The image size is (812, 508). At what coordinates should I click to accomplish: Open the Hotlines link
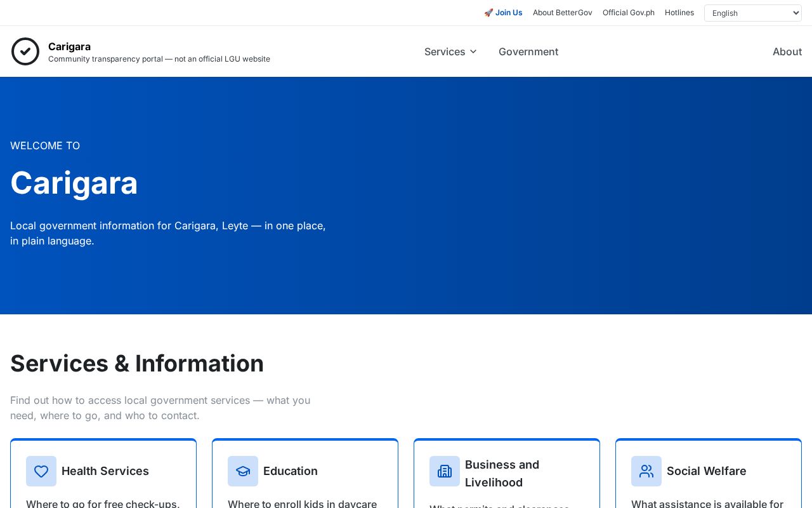tap(679, 13)
